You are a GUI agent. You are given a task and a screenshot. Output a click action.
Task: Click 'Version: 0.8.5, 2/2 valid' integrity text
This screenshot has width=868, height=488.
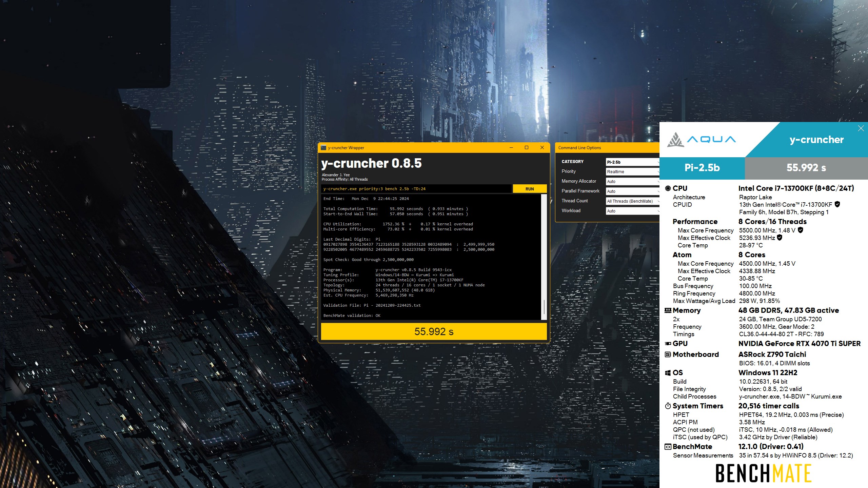[x=770, y=389]
